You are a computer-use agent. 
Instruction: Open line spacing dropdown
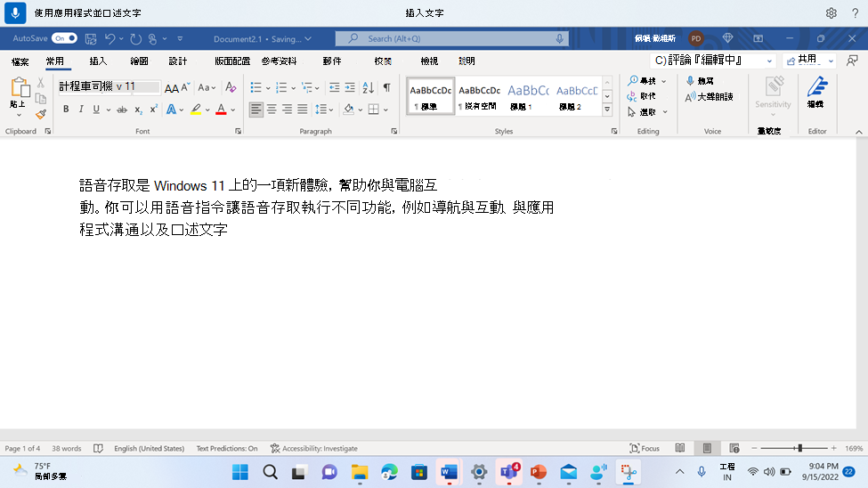click(324, 110)
